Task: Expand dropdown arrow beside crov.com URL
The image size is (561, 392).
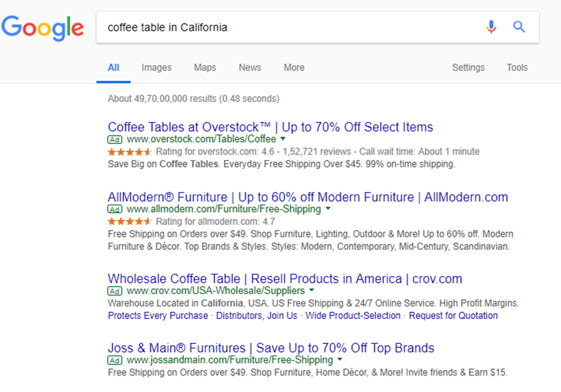Action: (311, 290)
